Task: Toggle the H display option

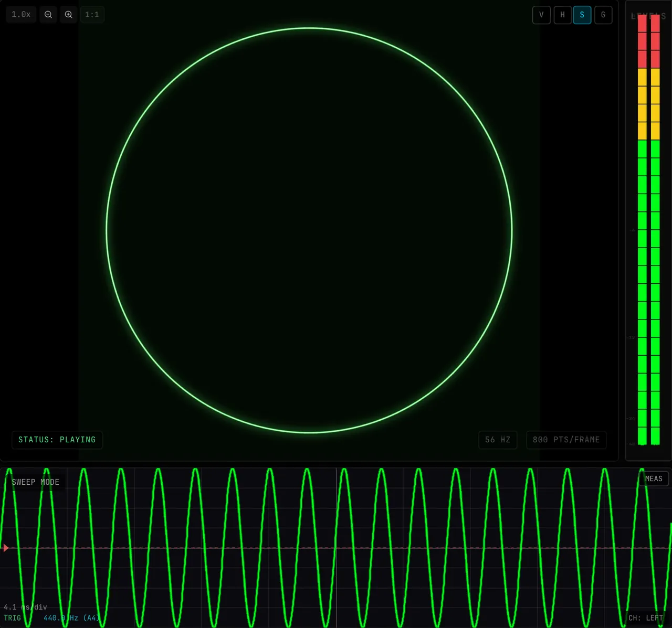Action: click(562, 15)
